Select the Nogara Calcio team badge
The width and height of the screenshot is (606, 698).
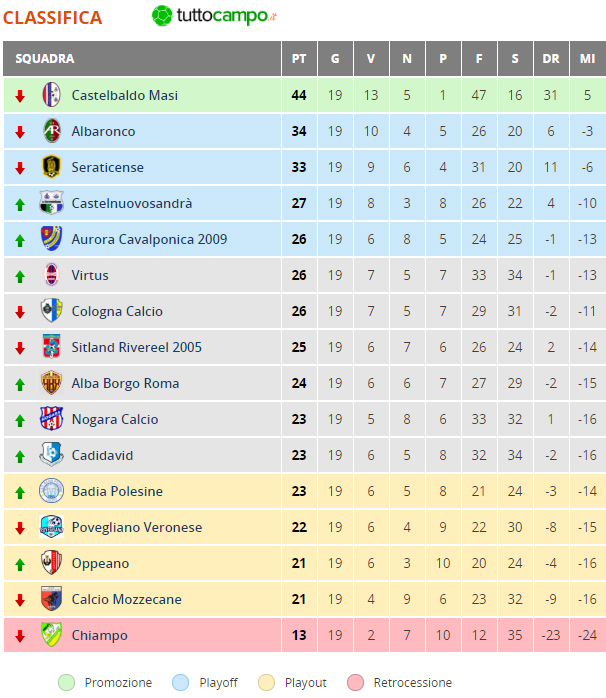pyautogui.click(x=51, y=419)
